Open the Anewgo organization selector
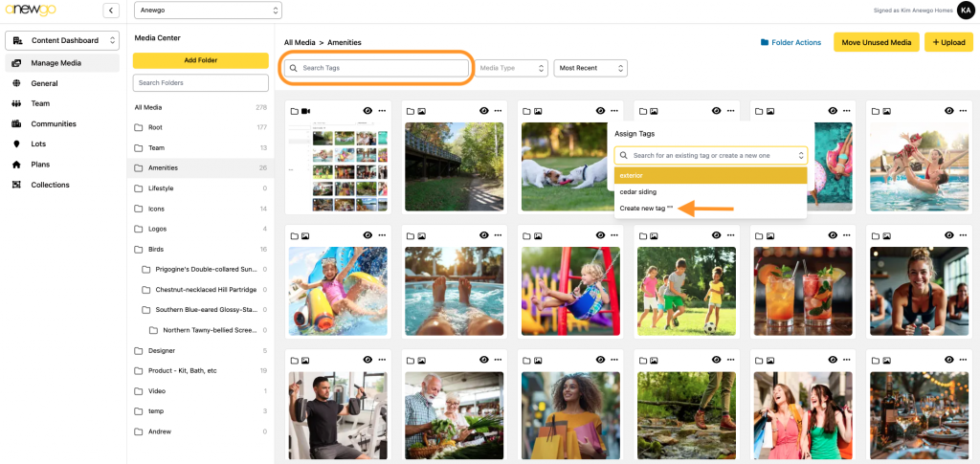Image resolution: width=980 pixels, height=464 pixels. [x=208, y=11]
